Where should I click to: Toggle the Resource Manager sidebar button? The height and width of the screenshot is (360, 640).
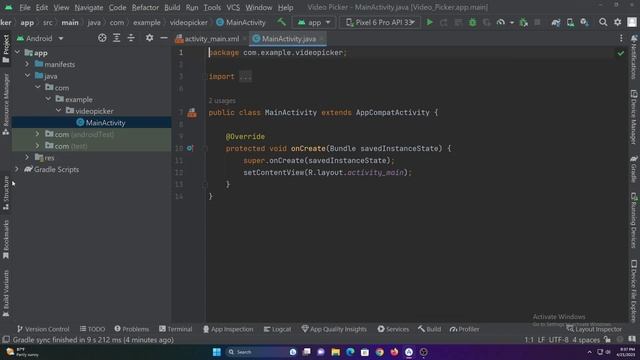point(6,104)
